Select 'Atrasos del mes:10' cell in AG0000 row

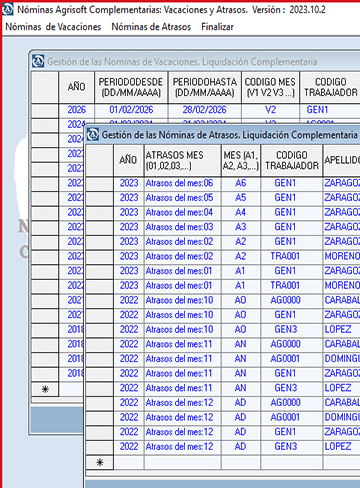pyautogui.click(x=182, y=300)
